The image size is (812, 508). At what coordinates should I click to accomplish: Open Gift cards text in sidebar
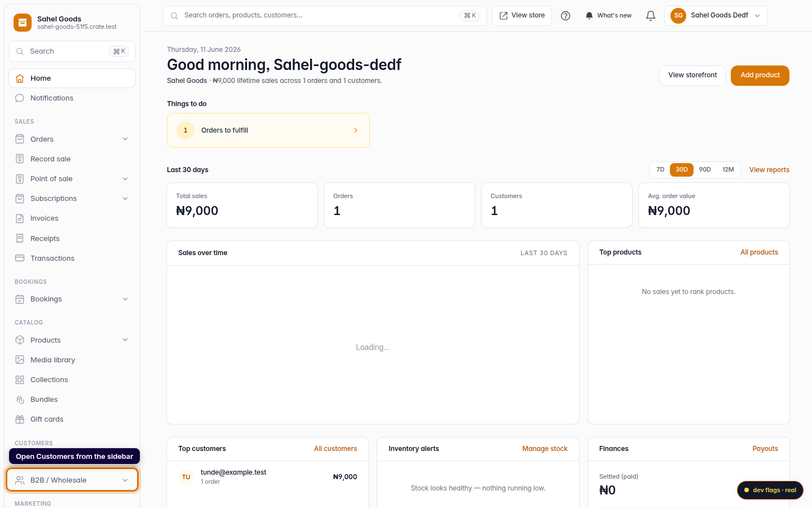[47, 419]
